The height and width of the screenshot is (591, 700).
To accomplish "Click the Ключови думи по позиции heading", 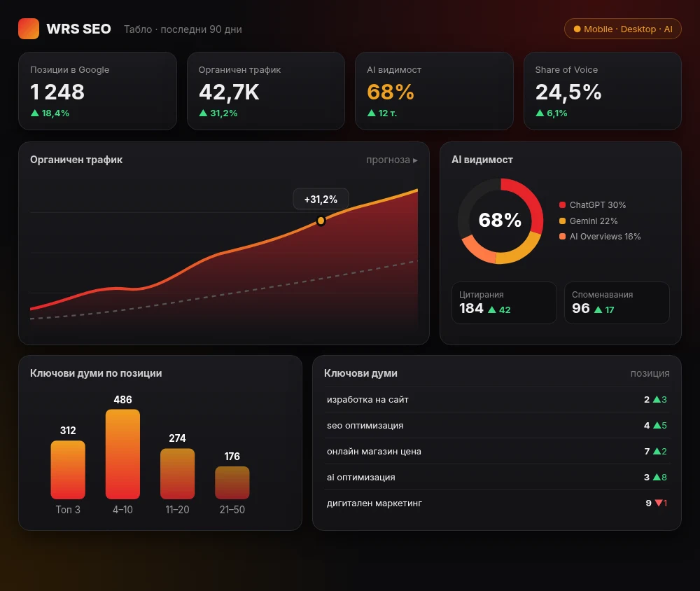I will 96,373.
